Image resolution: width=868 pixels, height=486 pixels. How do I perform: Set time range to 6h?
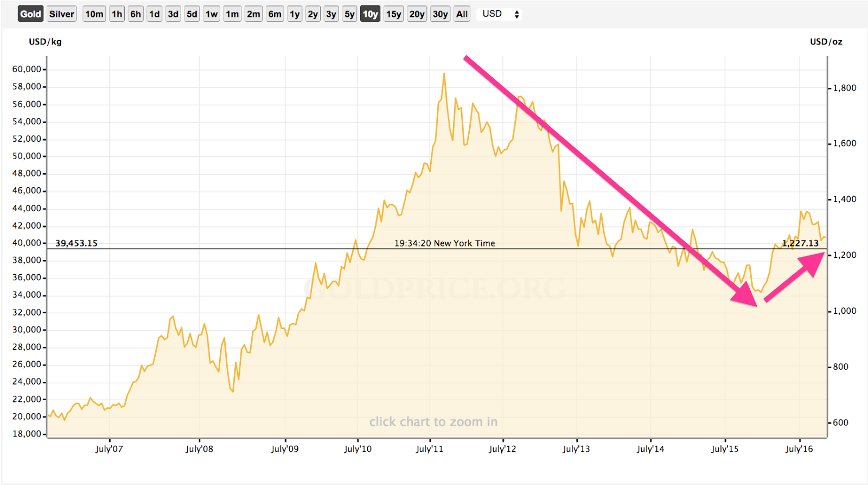[x=136, y=14]
